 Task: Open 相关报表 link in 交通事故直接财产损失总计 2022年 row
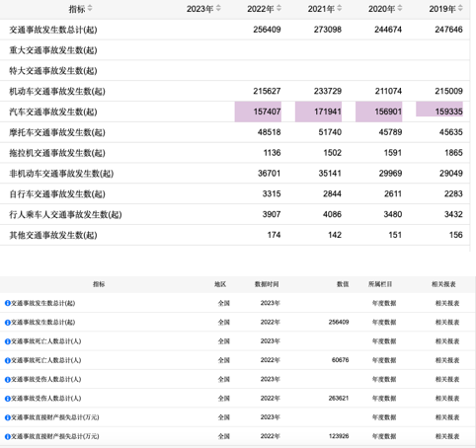[447, 436]
